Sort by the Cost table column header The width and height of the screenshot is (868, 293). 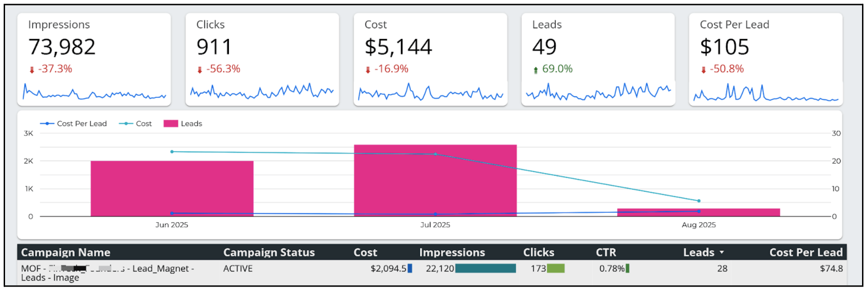click(365, 252)
